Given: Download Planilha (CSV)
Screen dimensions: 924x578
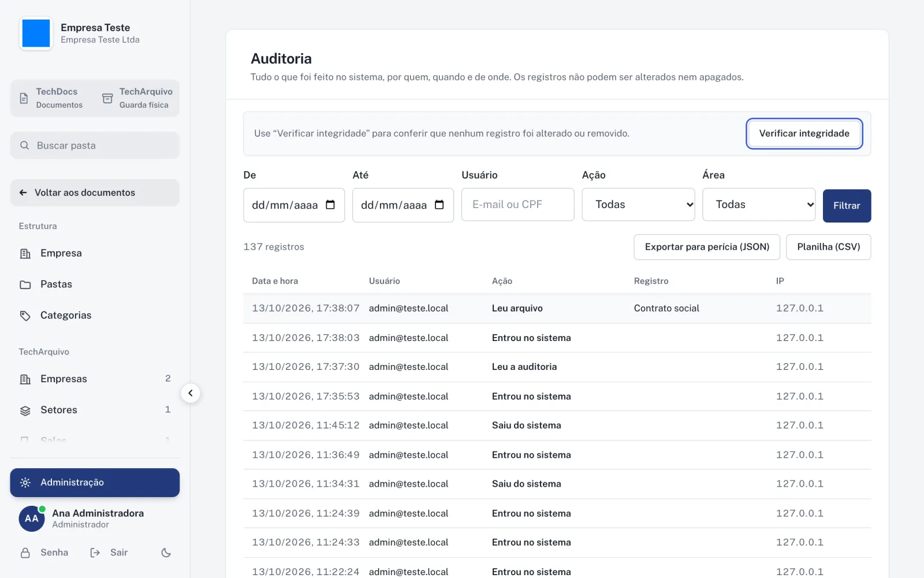Looking at the screenshot, I should coord(829,247).
